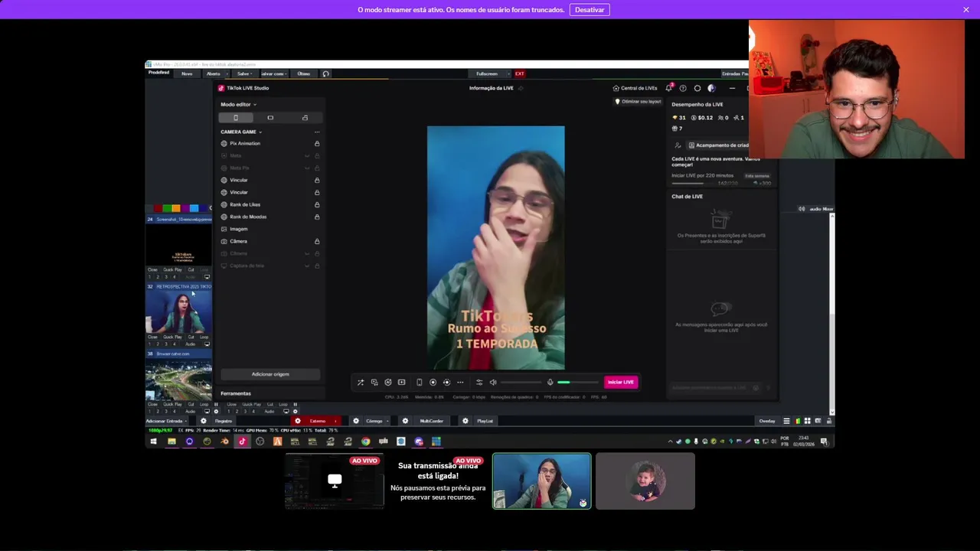Toggle lock on Pix Animation source

pyautogui.click(x=317, y=144)
